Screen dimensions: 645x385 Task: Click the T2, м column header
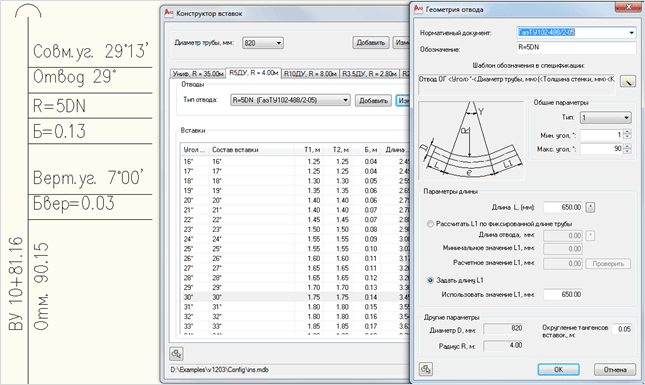click(x=337, y=150)
